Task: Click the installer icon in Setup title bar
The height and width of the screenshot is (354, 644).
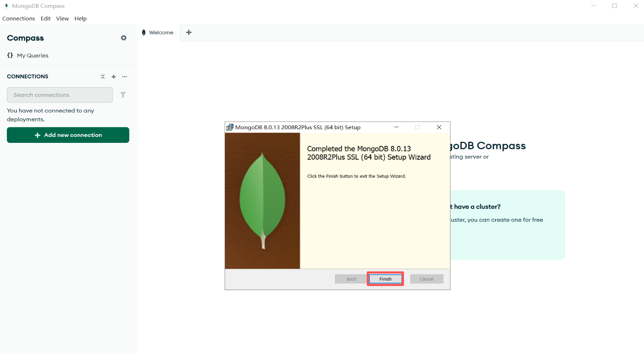Action: tap(230, 127)
